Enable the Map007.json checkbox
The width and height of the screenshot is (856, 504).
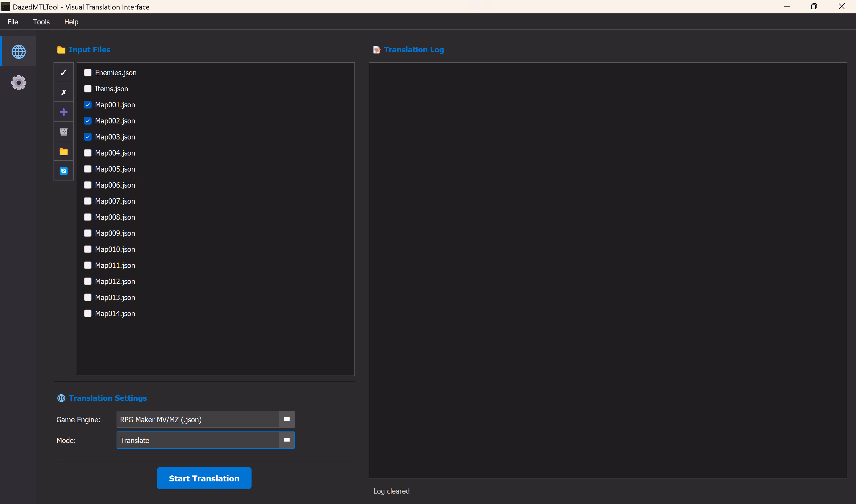88,201
